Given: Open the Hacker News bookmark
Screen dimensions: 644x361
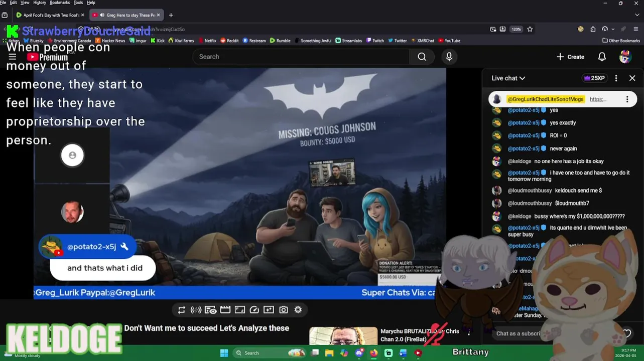Looking at the screenshot, I should [110, 41].
